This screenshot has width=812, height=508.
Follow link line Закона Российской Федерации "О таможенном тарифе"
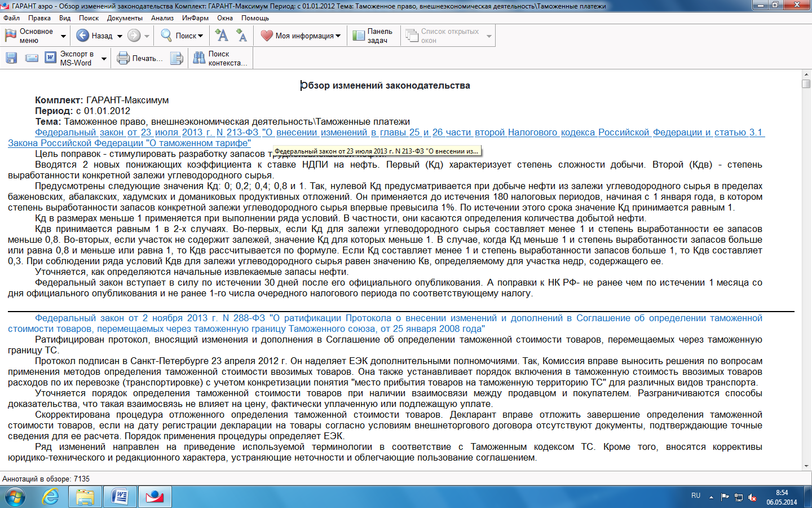point(130,143)
